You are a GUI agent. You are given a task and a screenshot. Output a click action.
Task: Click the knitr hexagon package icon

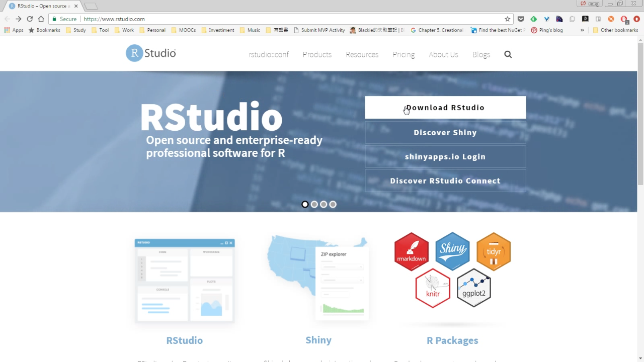pyautogui.click(x=433, y=288)
